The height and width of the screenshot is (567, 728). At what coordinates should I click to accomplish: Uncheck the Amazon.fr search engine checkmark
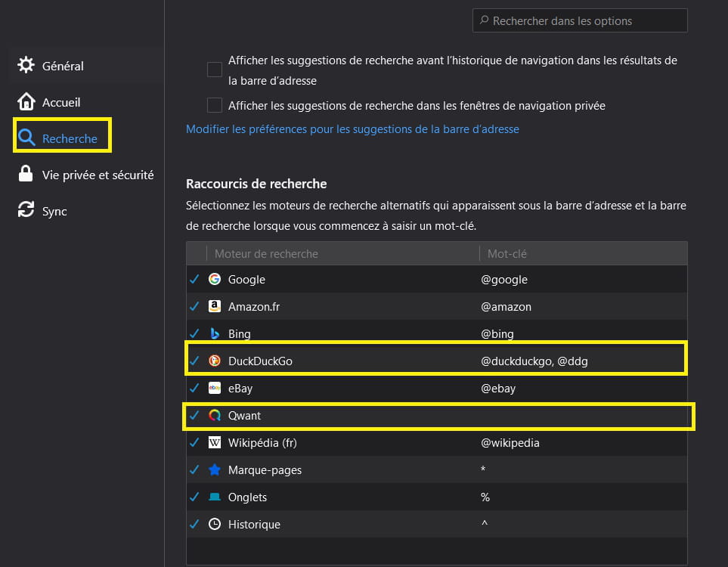click(194, 306)
